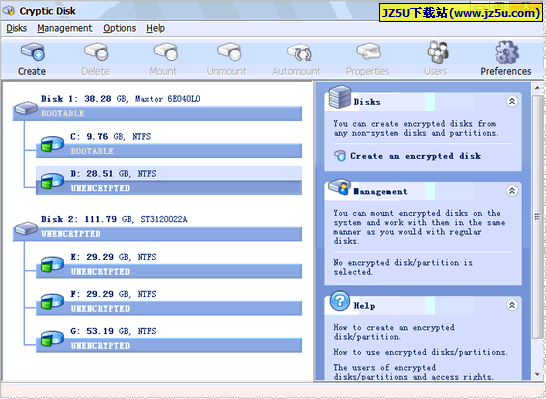Click the Automount toolbar icon
The width and height of the screenshot is (546, 399).
pos(299,52)
